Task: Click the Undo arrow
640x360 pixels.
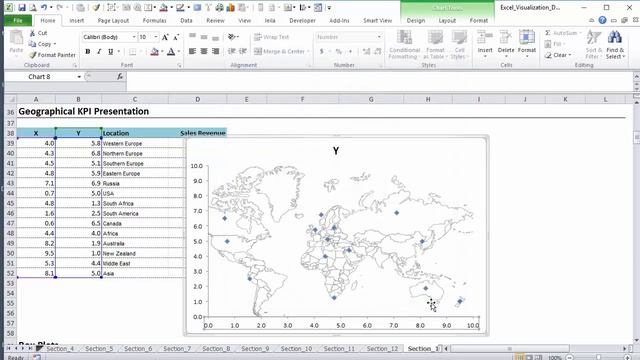Action: click(44, 7)
